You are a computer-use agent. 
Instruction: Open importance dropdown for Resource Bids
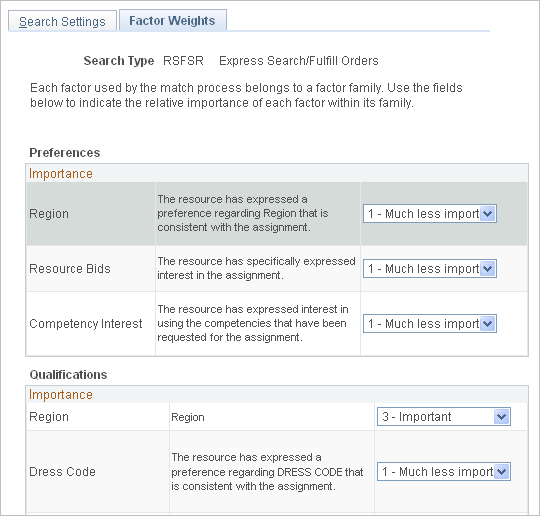tap(429, 268)
